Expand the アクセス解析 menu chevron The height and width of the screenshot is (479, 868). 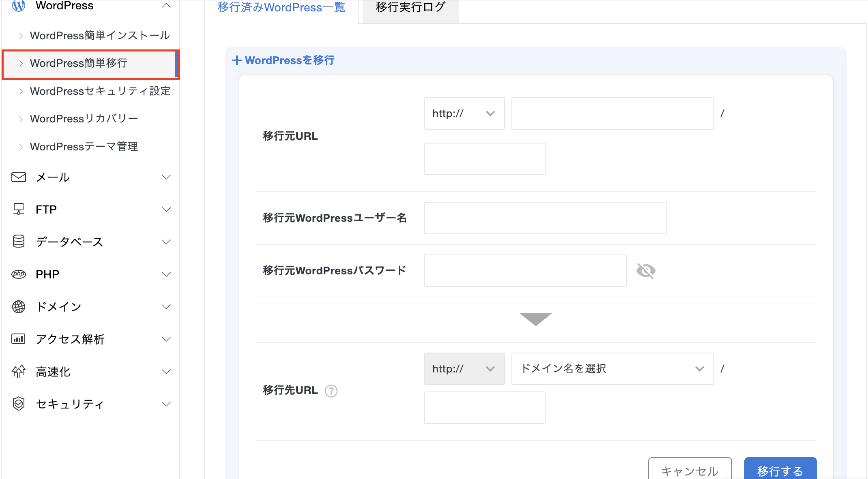(x=166, y=339)
